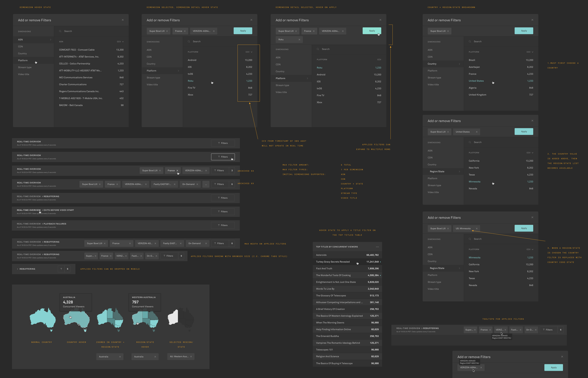588x378 pixels.
Task: Click the Selected Region/State Australia map
Action: 181,320
